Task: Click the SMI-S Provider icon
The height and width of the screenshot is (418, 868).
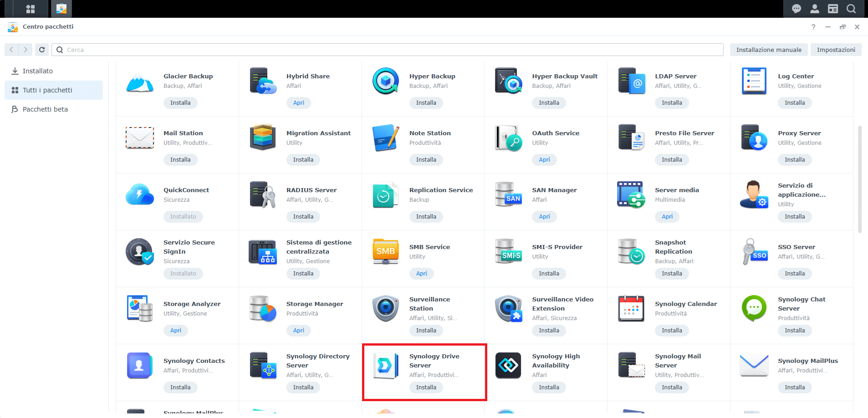Action: pos(508,252)
